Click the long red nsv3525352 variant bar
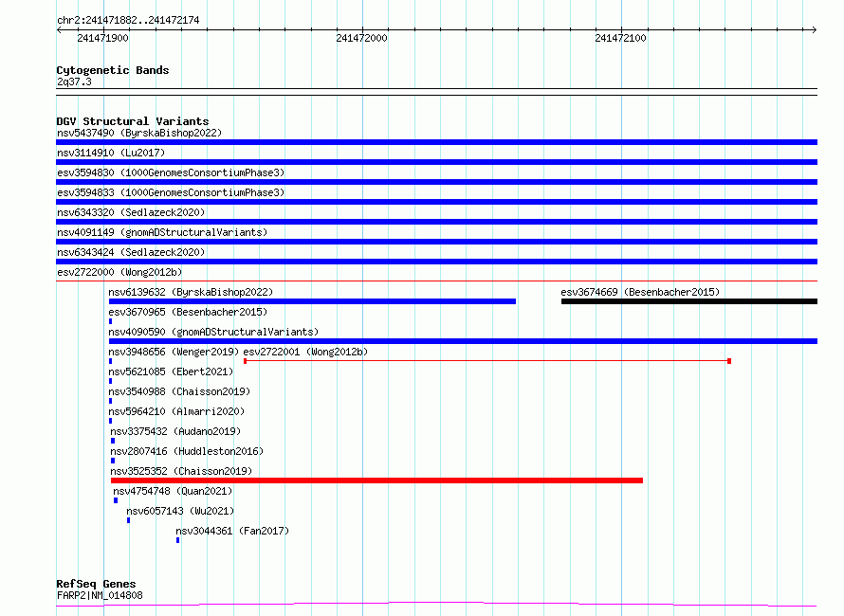This screenshot has width=844, height=616. pyautogui.click(x=376, y=480)
